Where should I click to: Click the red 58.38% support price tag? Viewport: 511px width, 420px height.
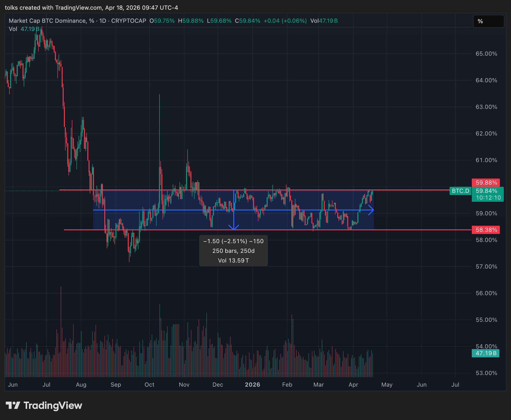[x=486, y=230]
